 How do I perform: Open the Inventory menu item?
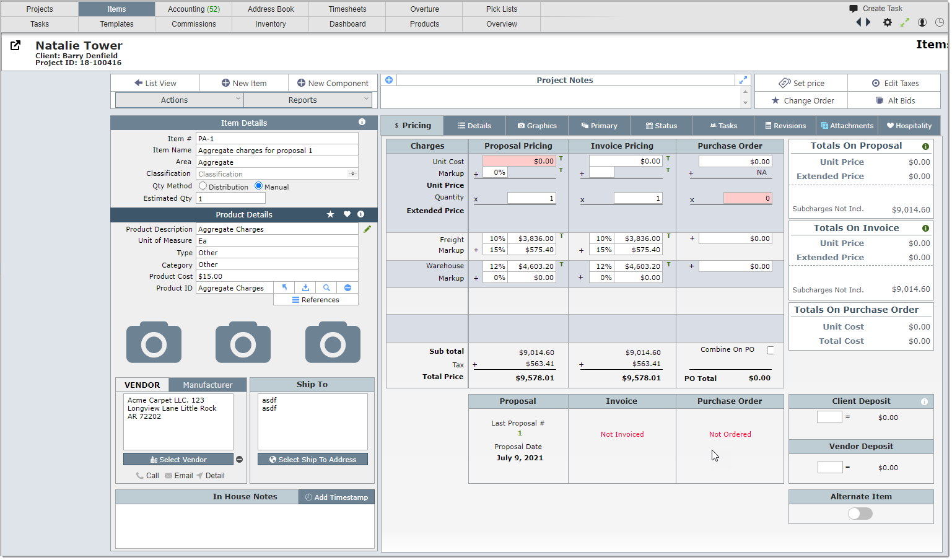271,24
